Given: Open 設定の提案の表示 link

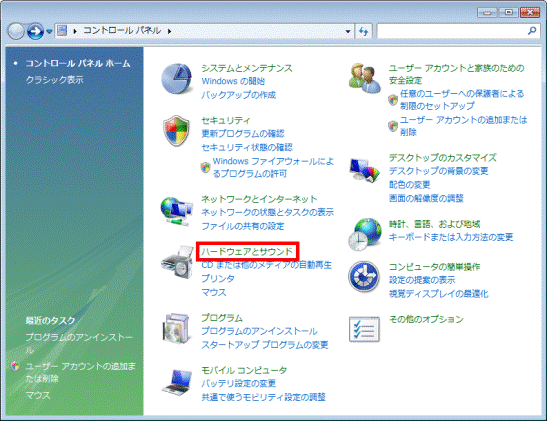Looking at the screenshot, I should pos(422,280).
